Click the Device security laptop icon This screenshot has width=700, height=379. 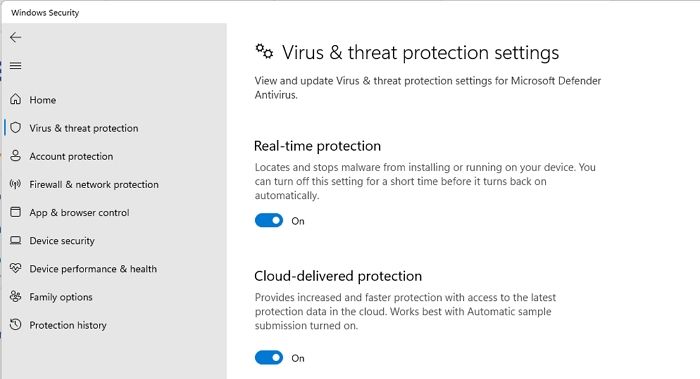point(16,240)
